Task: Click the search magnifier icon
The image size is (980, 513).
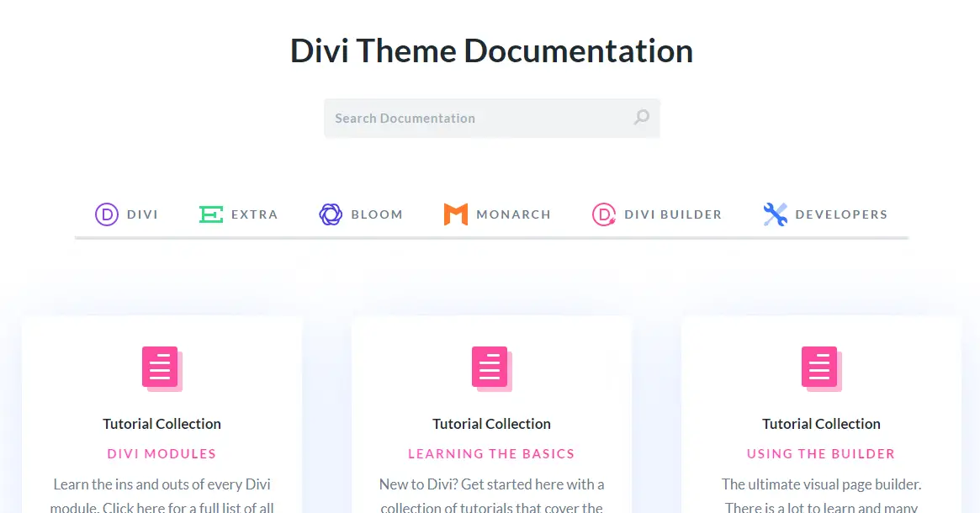Action: [642, 117]
